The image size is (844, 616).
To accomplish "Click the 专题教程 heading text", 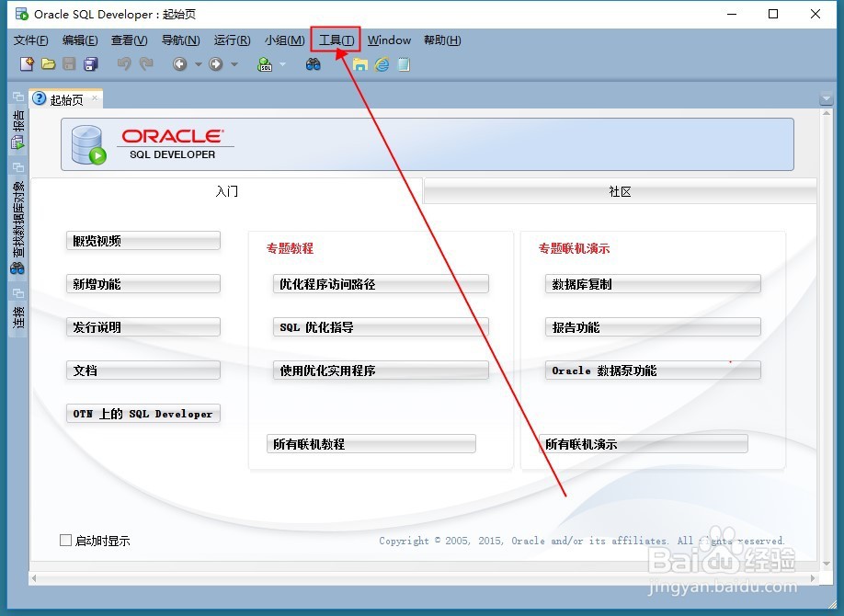I will pyautogui.click(x=290, y=248).
